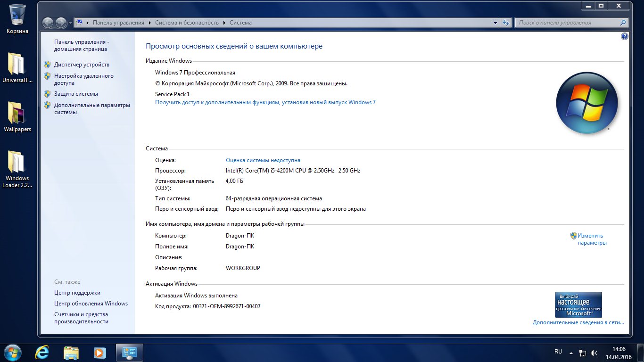Open the Help question mark icon

(625, 36)
